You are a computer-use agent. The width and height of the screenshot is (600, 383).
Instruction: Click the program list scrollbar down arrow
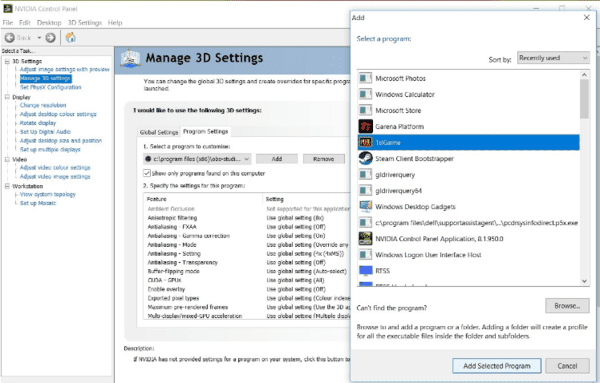[584, 280]
